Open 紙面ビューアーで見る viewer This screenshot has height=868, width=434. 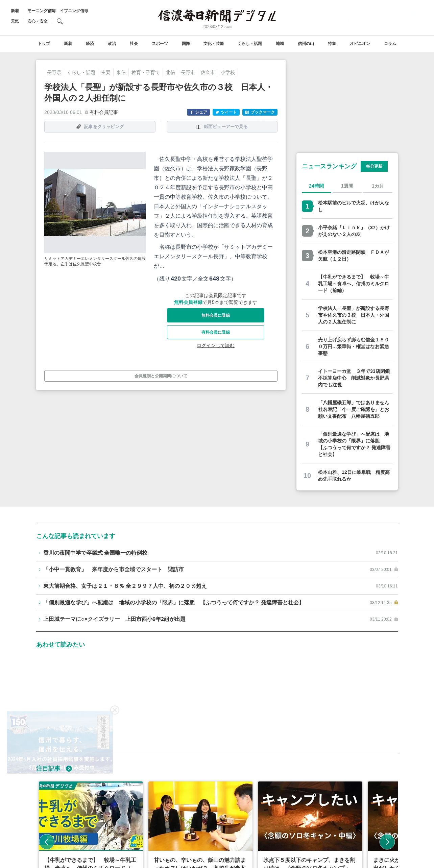(x=222, y=127)
